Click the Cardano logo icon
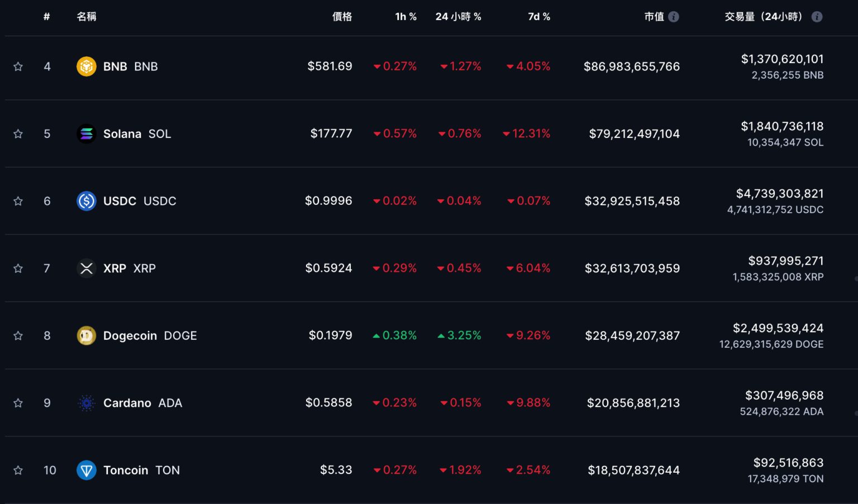 tap(86, 403)
